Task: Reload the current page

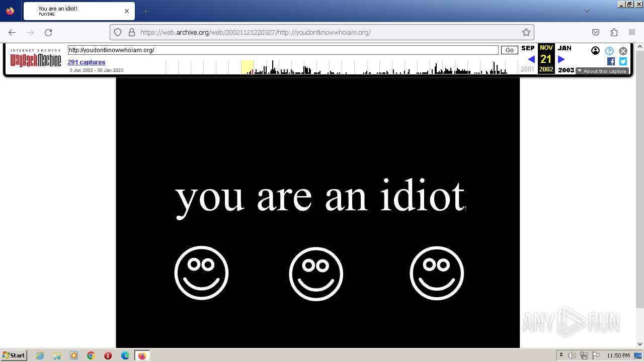Action: click(x=48, y=32)
